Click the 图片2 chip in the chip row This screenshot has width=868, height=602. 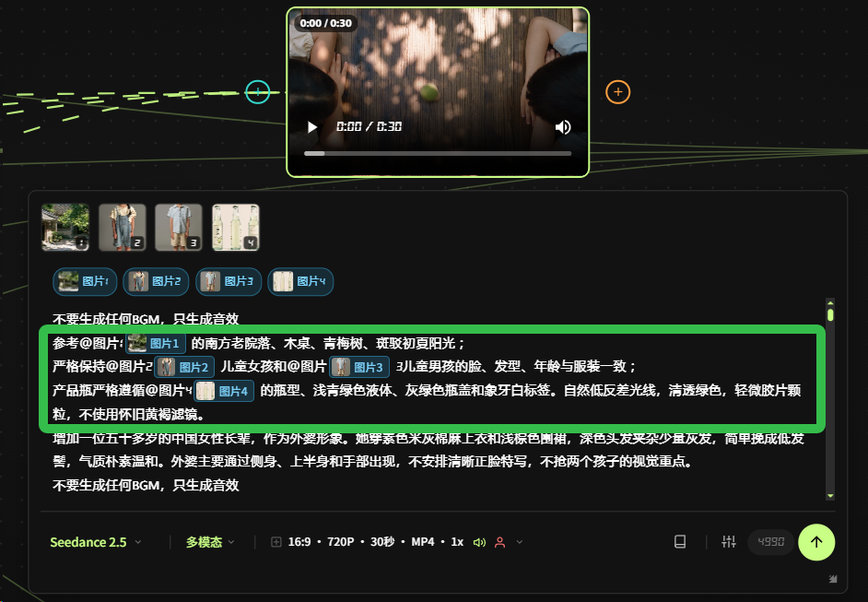click(156, 281)
